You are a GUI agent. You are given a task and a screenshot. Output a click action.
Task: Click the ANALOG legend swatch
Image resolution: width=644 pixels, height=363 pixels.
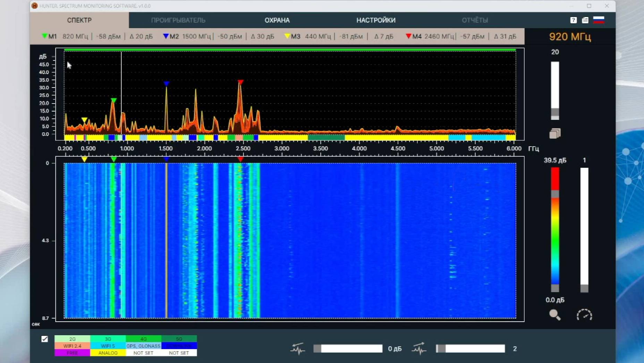(108, 353)
